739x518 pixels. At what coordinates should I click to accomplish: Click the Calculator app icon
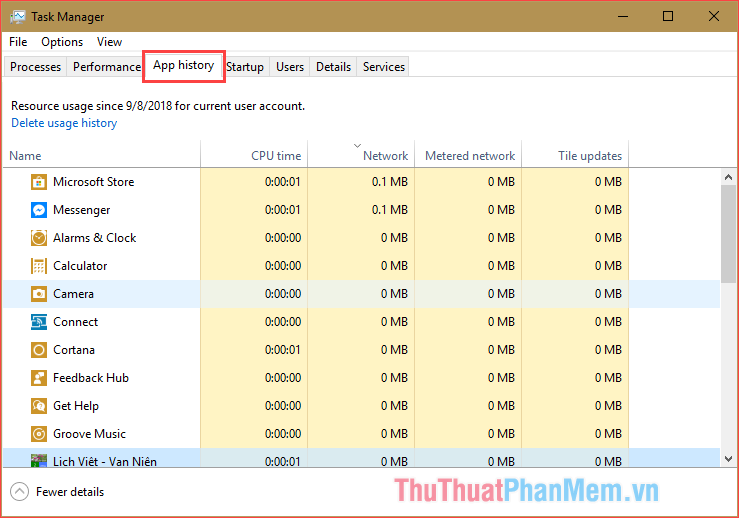(39, 266)
